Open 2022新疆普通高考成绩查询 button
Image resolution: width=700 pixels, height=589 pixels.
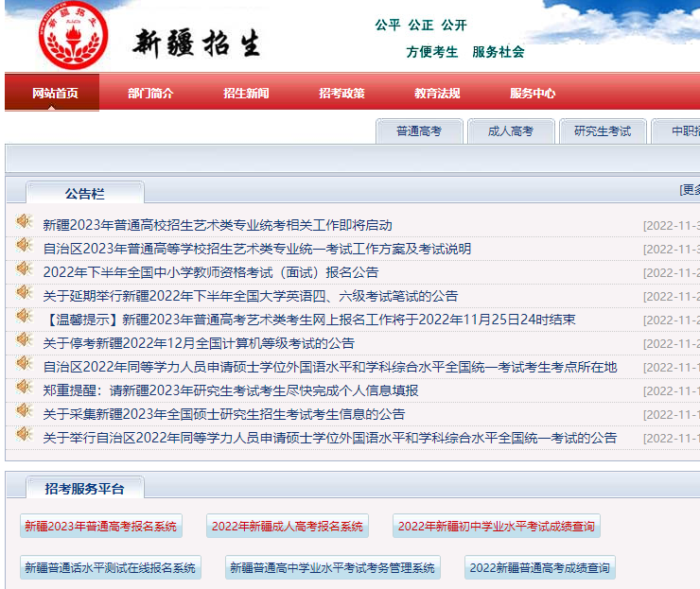point(540,567)
